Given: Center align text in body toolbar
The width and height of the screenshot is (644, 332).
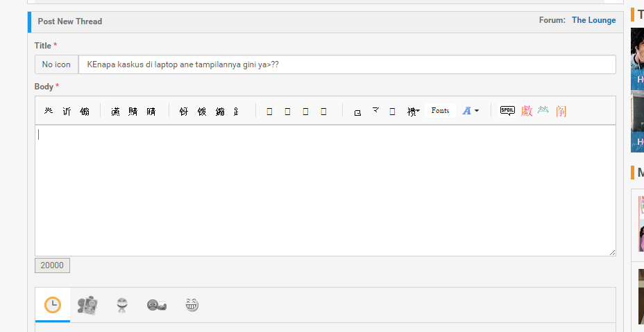Looking at the screenshot, I should pyautogui.click(x=133, y=111).
